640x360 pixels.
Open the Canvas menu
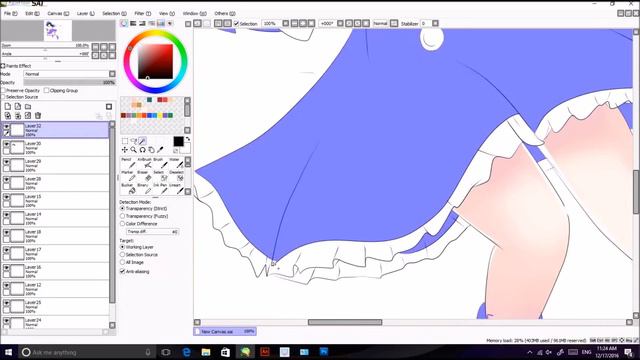[x=58, y=13]
